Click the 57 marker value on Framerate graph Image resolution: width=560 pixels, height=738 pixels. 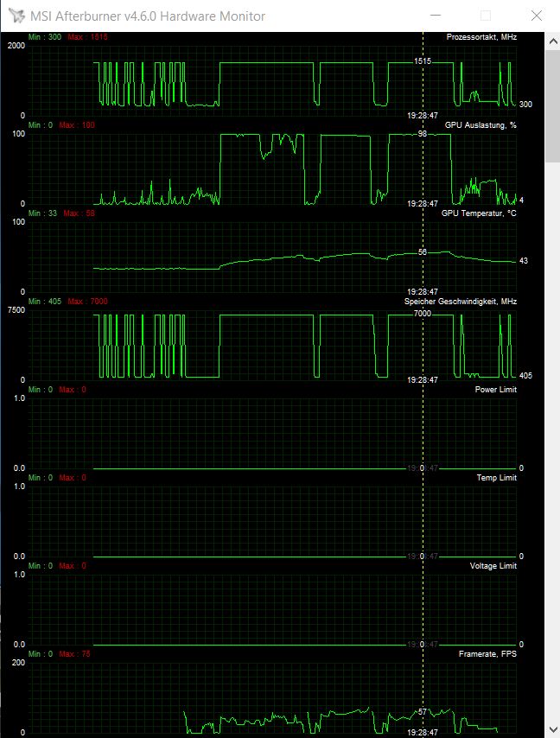coord(422,712)
